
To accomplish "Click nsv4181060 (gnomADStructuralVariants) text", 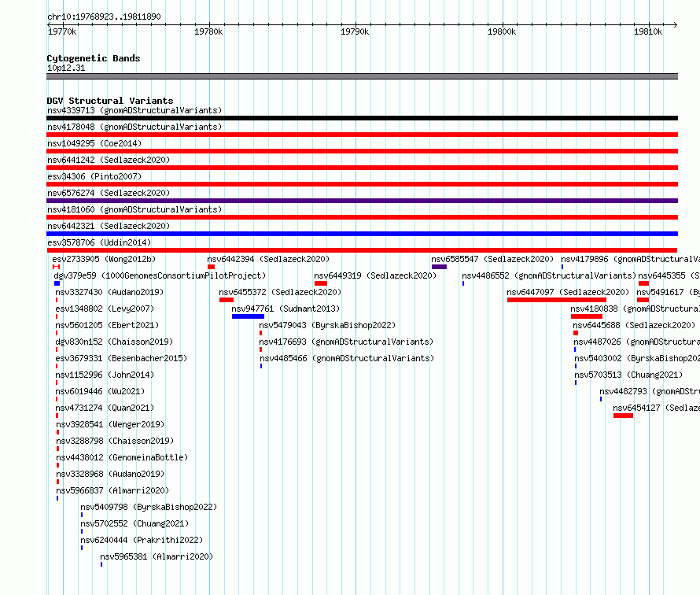I will pos(134,209).
